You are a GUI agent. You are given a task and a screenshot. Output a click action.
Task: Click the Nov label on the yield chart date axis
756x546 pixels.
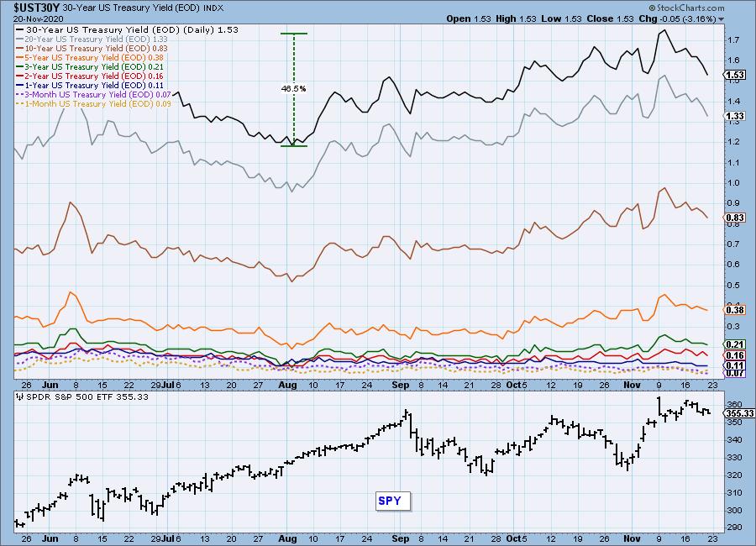(x=632, y=385)
